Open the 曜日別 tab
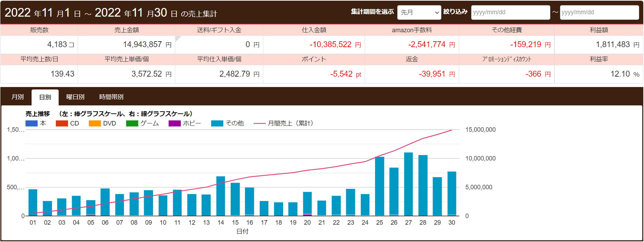644x242 pixels. tap(75, 97)
